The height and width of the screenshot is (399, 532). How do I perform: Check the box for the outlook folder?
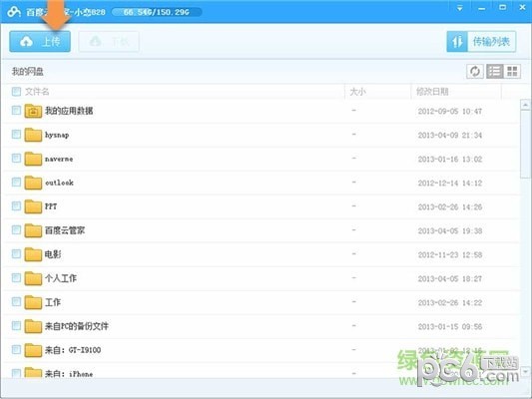[x=16, y=182]
